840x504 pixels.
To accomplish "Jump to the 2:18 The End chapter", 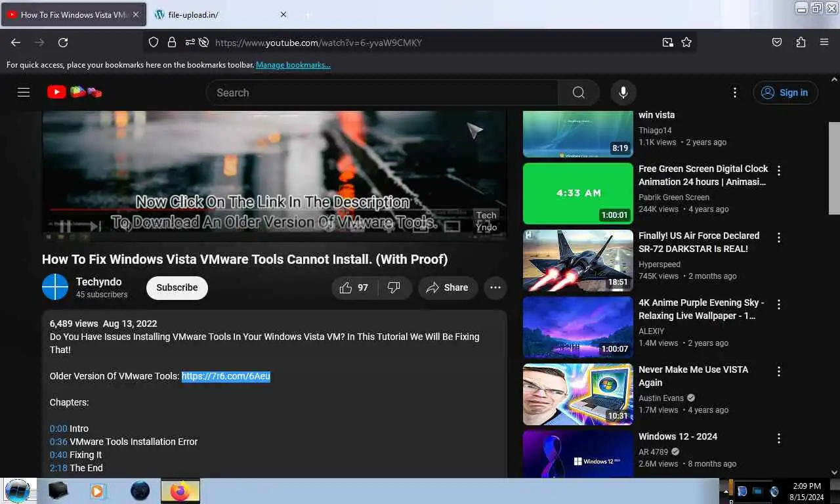I will tap(58, 468).
